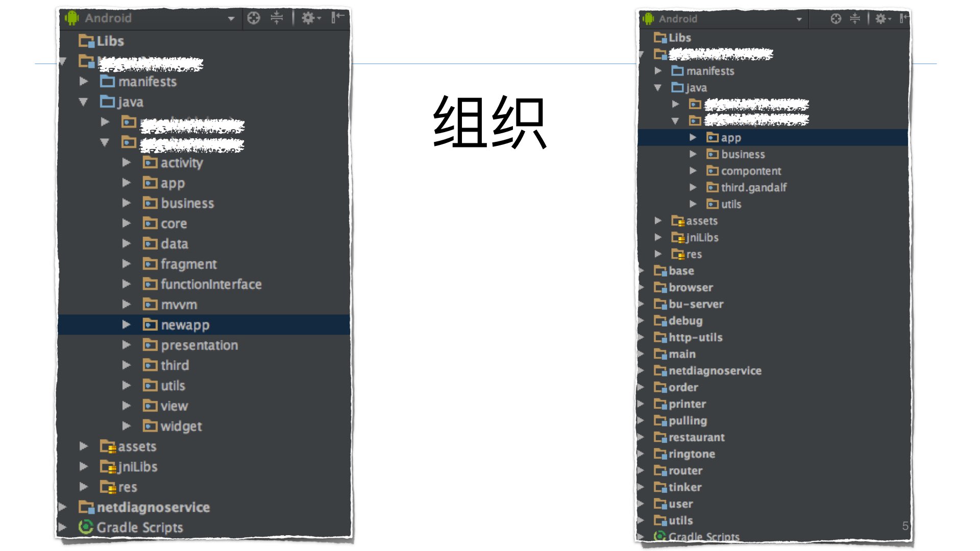Viewport: 980px width, 551px height.
Task: Click the hide panel icon on right window
Action: click(x=903, y=19)
